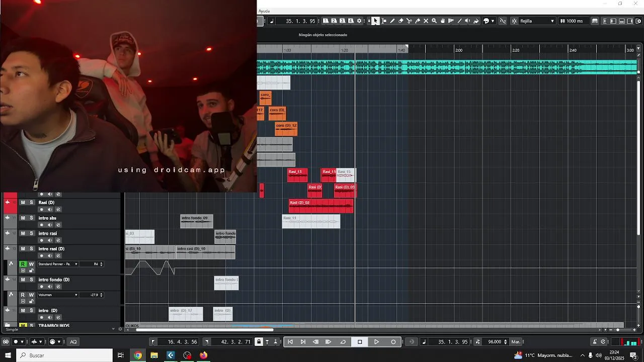Open File Explorer from the taskbar

point(154,355)
